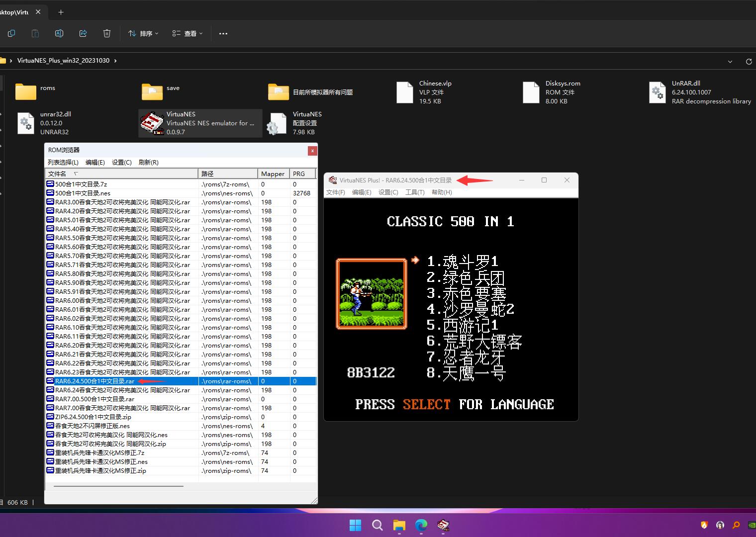Close the current Explorer tab
756x537 pixels.
pyautogui.click(x=38, y=12)
